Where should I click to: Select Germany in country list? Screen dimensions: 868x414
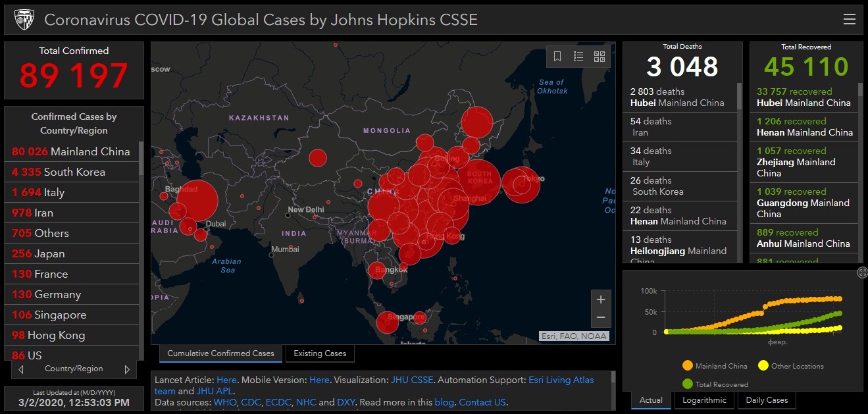[71, 294]
